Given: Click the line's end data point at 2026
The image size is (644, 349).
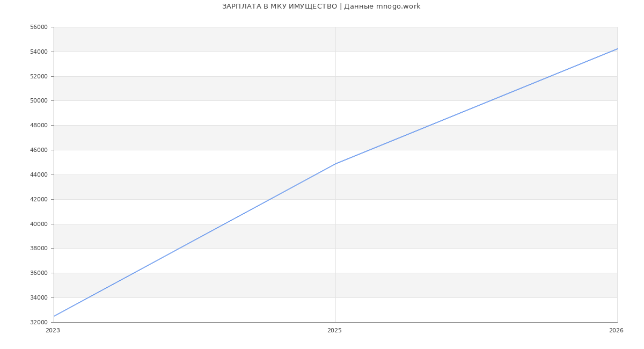Looking at the screenshot, I should [x=617, y=49].
